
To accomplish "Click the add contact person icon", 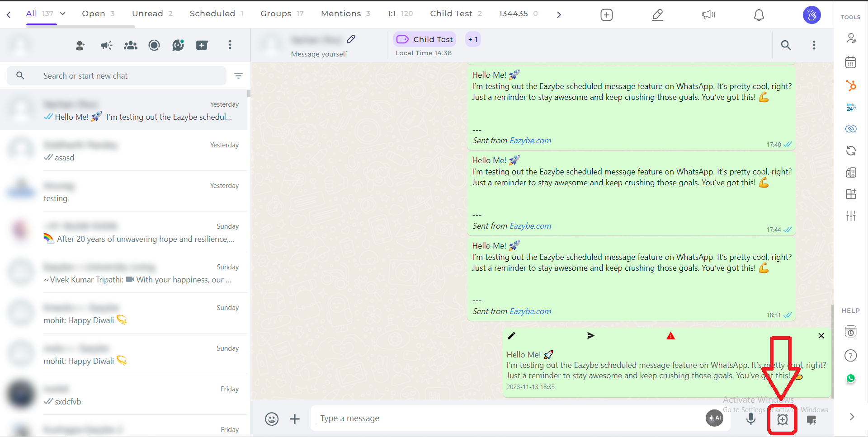I will click(80, 45).
